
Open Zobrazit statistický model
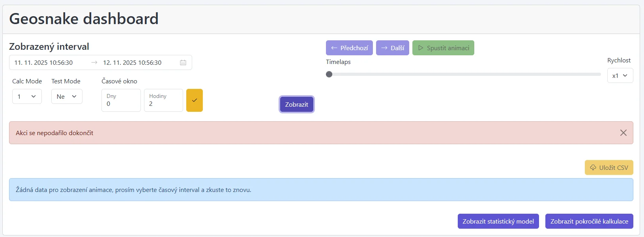498,221
